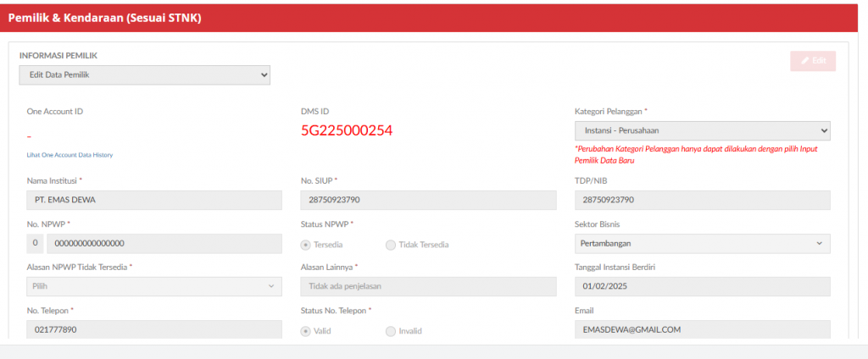Click the red DMS ID number
This screenshot has height=359, width=868.
tap(347, 131)
